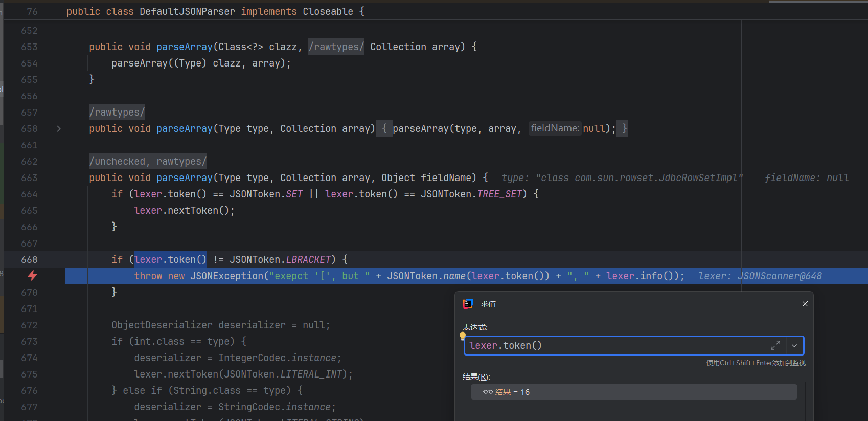868x421 pixels.
Task: Select the result = 16 row
Action: coord(634,392)
